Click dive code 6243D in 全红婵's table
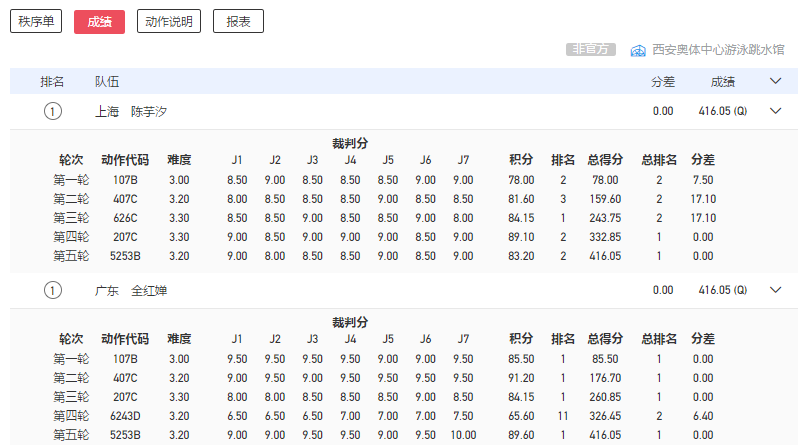809x445 pixels. tap(125, 416)
